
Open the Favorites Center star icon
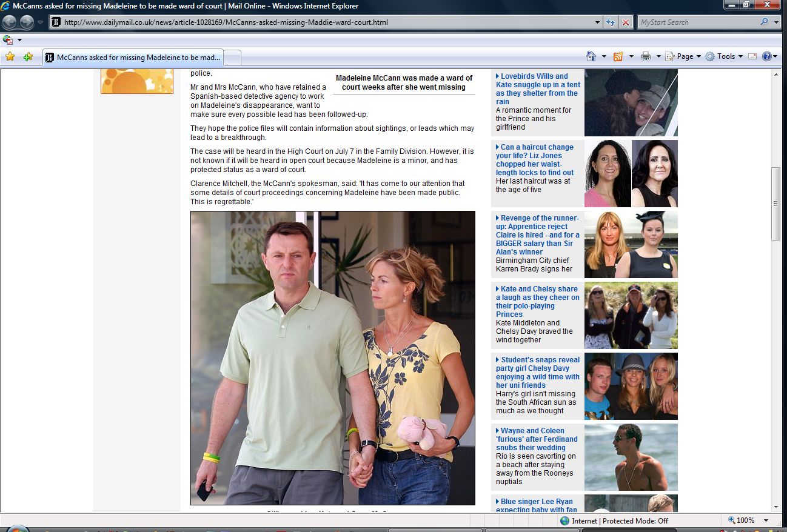[10, 57]
